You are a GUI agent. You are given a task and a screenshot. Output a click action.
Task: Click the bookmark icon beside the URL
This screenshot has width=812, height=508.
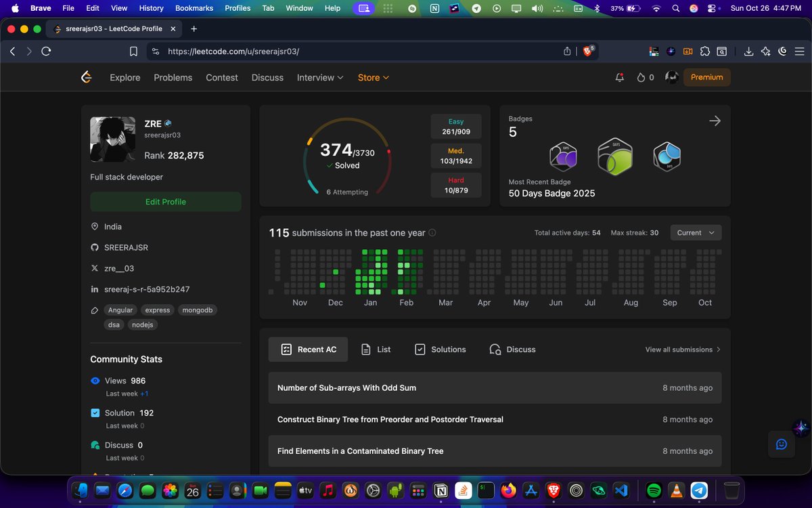(x=134, y=51)
